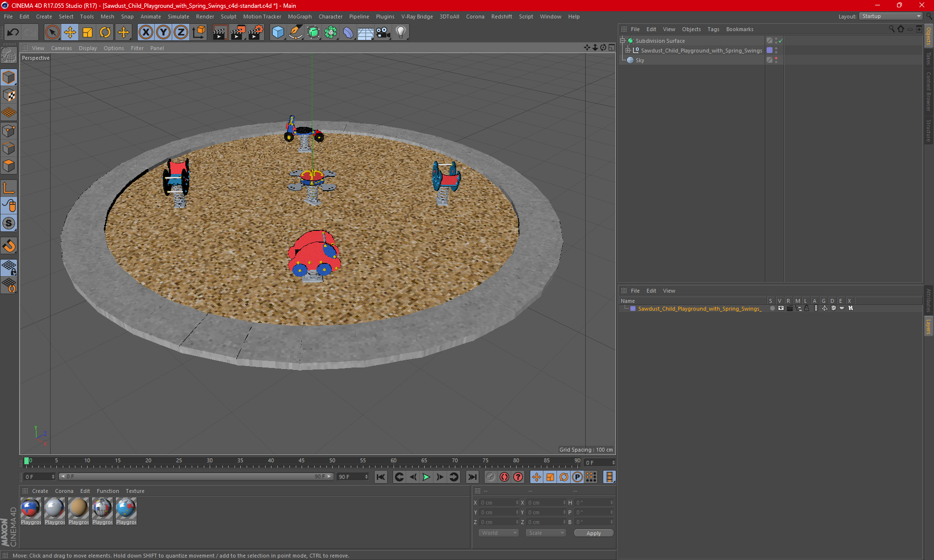Select the first Playground material thumbnail
Viewport: 934px width, 560px height.
click(31, 508)
